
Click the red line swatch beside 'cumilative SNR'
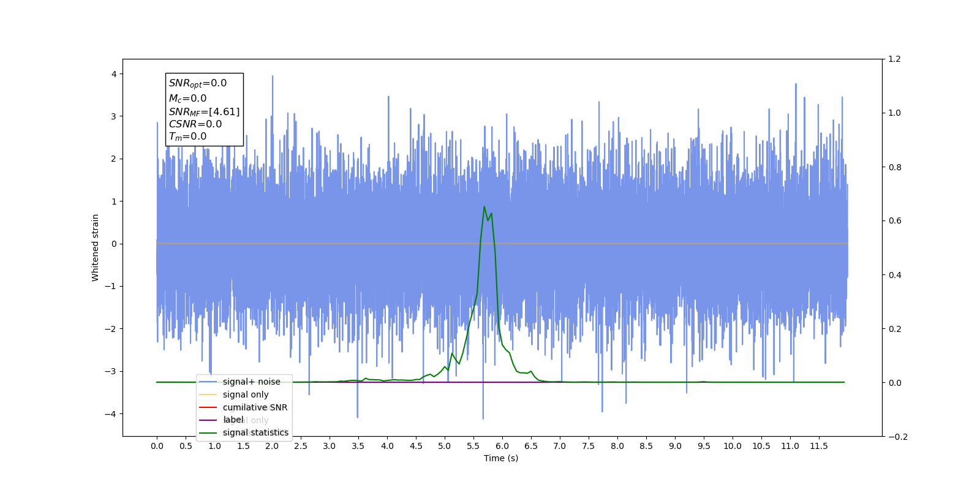coord(208,407)
